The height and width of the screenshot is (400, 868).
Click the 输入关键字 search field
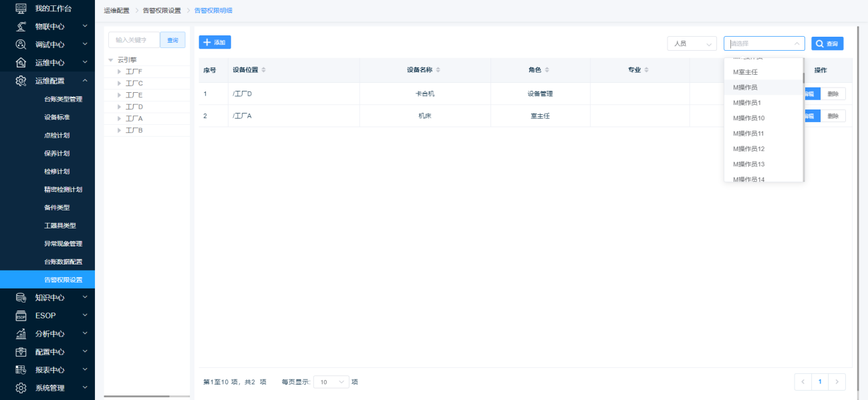click(x=134, y=40)
